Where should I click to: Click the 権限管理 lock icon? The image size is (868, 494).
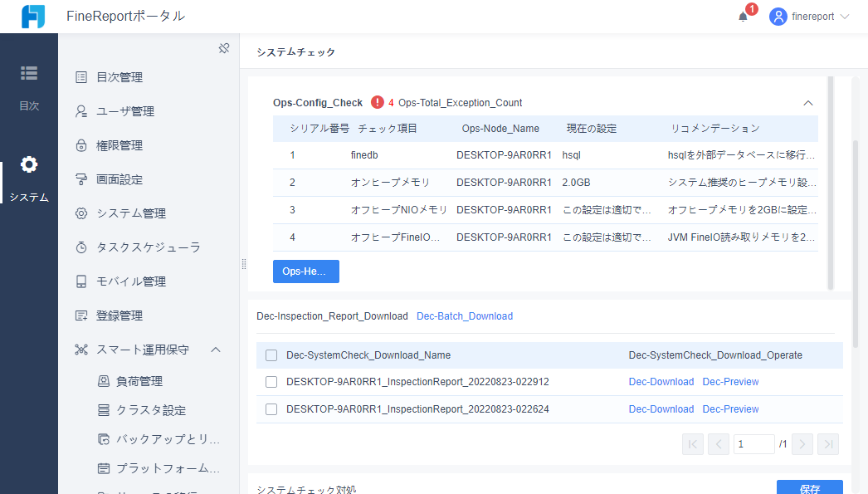click(81, 145)
